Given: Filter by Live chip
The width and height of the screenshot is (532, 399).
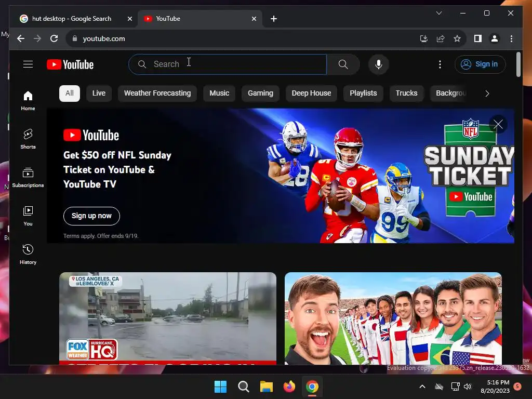Looking at the screenshot, I should [99, 94].
